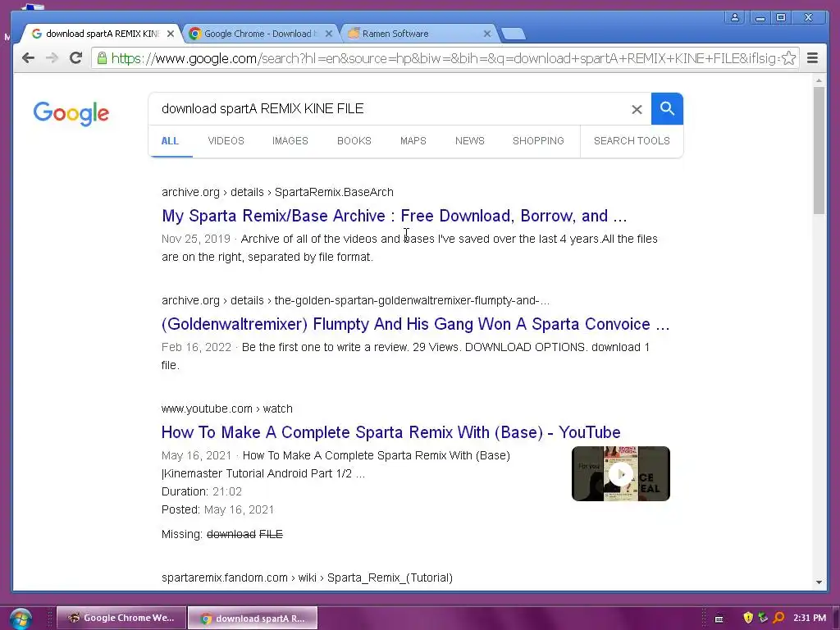Open Windows Start menu
Viewport: 840px width, 630px height.
click(x=20, y=619)
